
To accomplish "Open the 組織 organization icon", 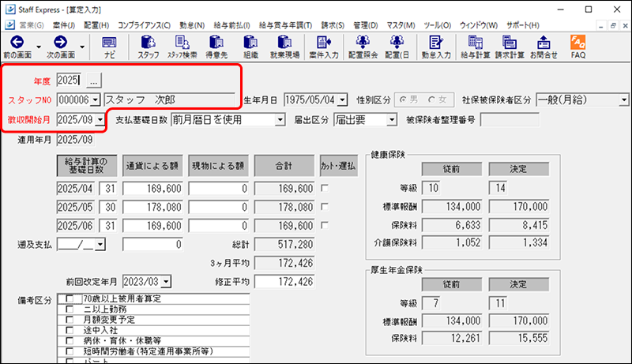I will (250, 43).
